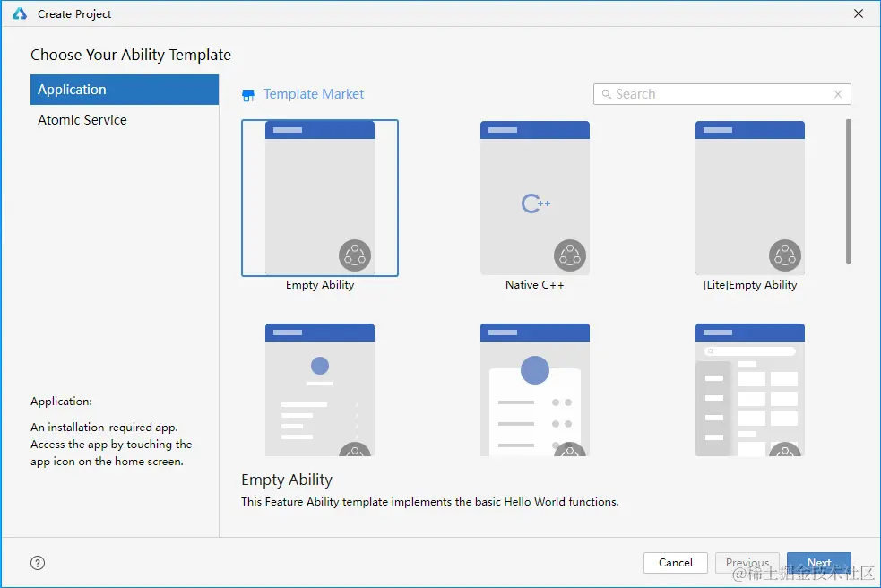881x588 pixels.
Task: Open the Template Market link
Action: tap(314, 94)
